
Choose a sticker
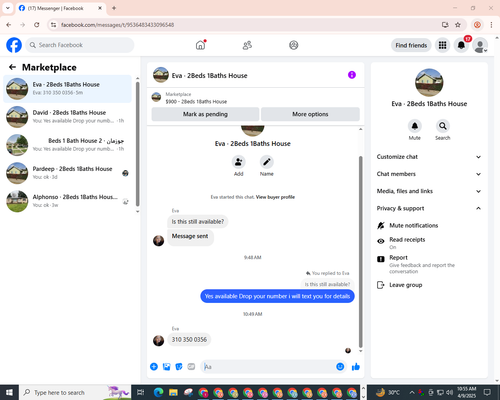pyautogui.click(x=179, y=367)
